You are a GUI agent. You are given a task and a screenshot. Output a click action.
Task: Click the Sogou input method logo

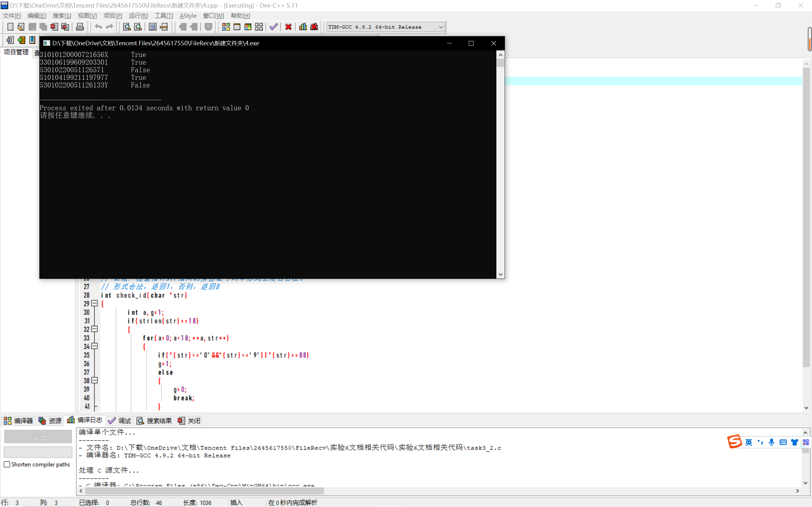[734, 442]
